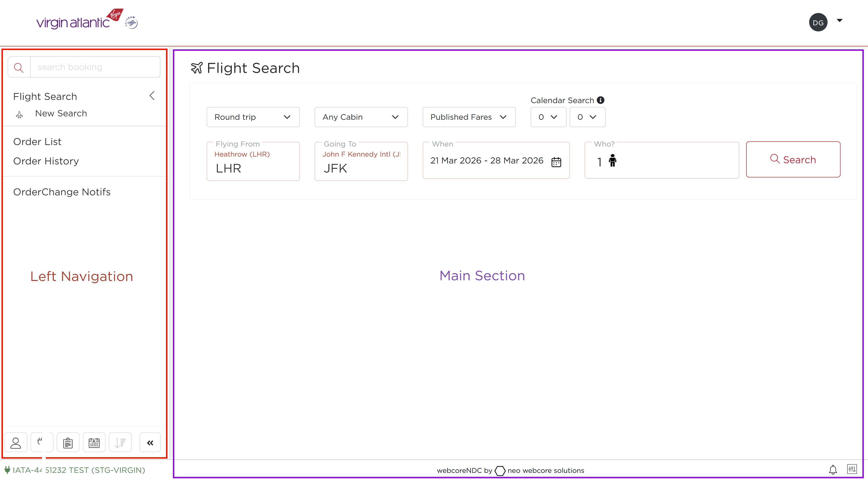Expand the account dropdown caret
This screenshot has height=479, width=868.
tap(839, 21)
